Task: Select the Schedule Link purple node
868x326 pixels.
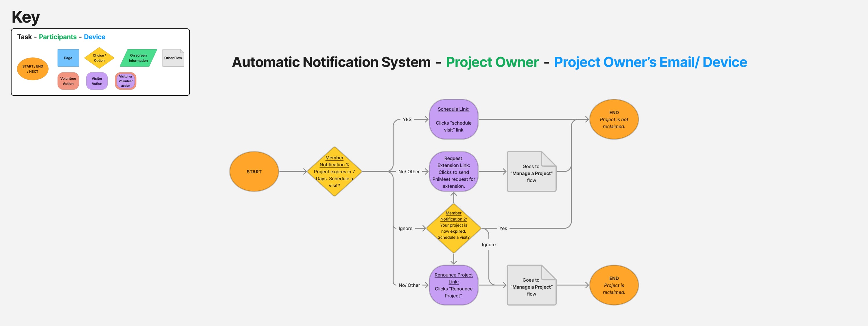Action: tap(454, 119)
